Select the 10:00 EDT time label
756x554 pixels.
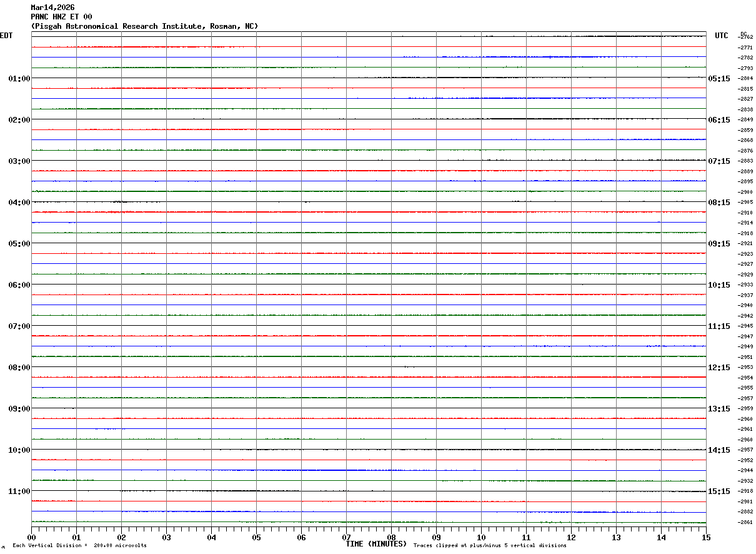point(19,450)
